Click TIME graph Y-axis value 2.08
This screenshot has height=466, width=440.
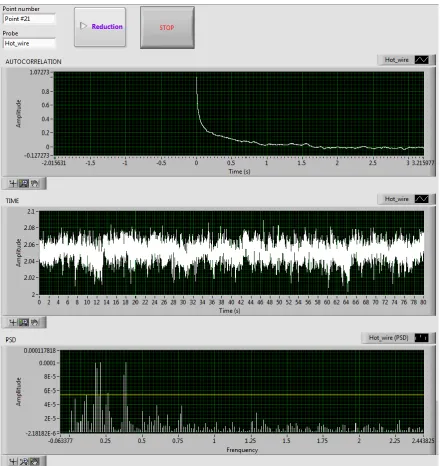click(x=29, y=228)
